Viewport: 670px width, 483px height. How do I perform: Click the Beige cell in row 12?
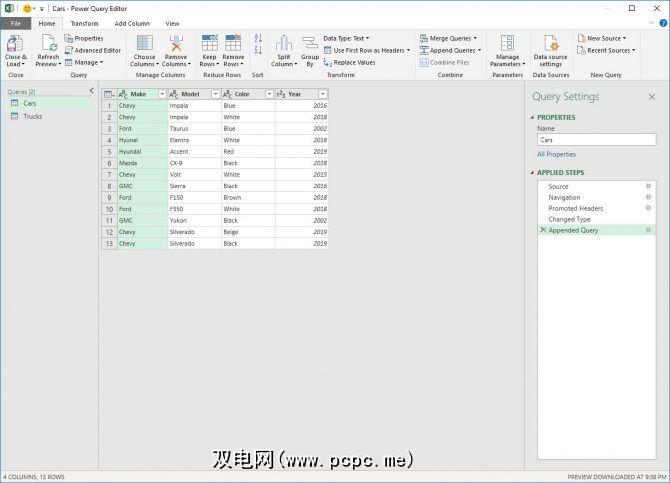[x=248, y=232]
